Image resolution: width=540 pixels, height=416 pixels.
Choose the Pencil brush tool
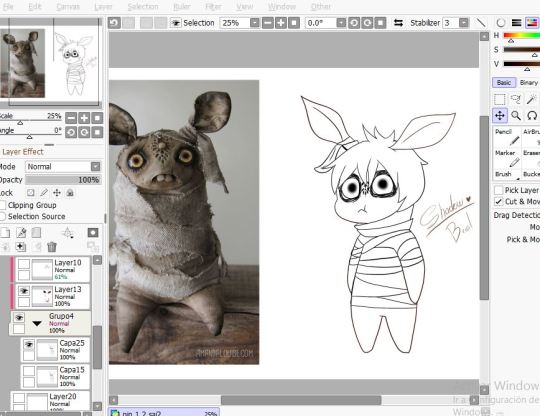pos(507,137)
